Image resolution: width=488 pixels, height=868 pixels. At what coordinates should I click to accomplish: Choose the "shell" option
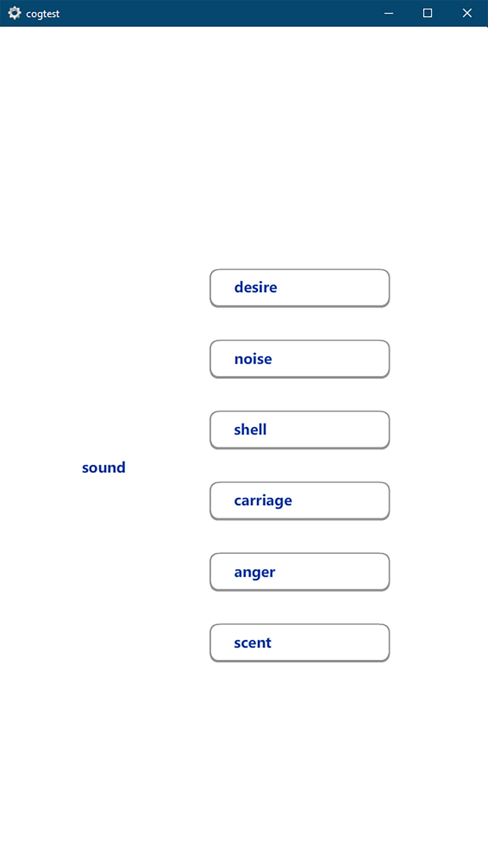pos(299,430)
